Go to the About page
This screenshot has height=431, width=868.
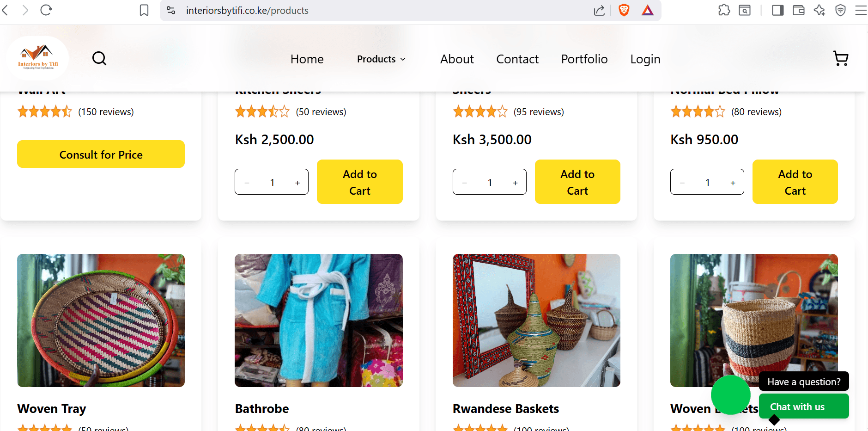tap(457, 59)
